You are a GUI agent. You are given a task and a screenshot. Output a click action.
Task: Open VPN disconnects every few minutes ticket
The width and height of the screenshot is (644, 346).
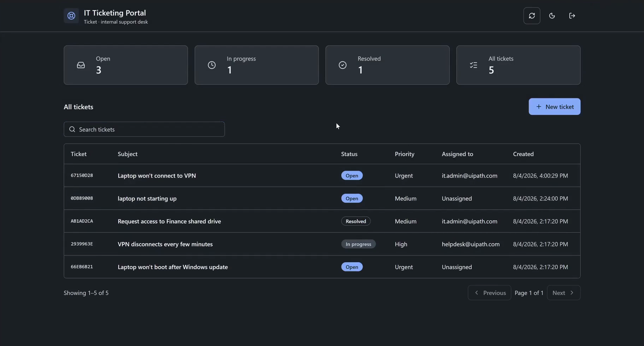(x=165, y=244)
